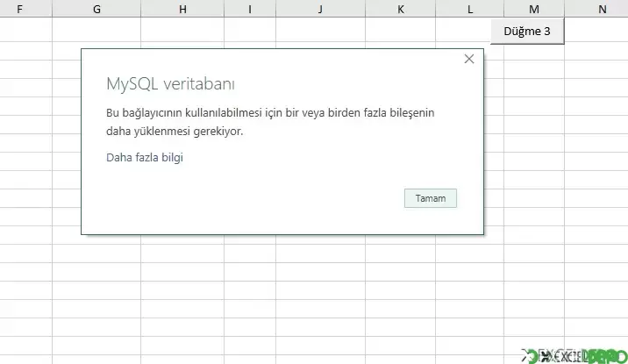Select column H header
The width and height of the screenshot is (628, 364).
[182, 9]
